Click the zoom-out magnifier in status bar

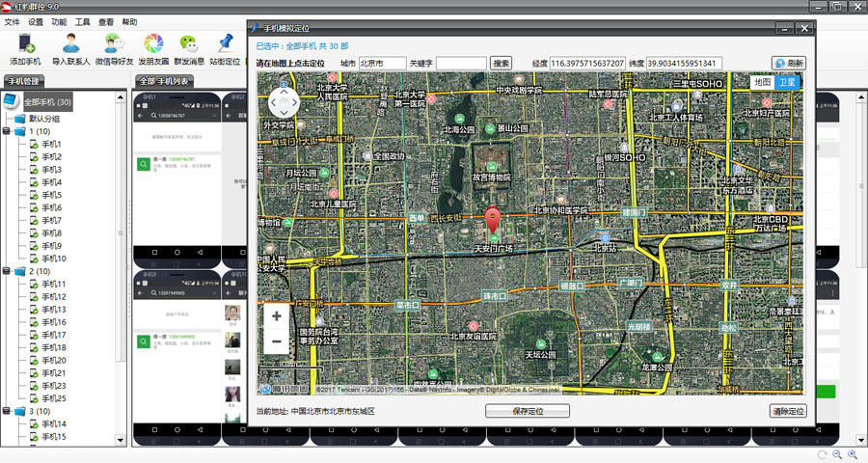(837, 454)
